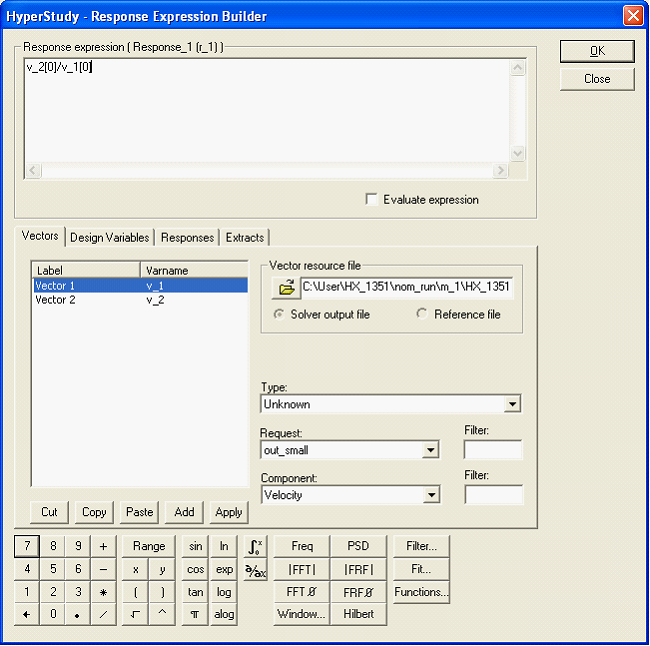Switch to the Design Variables tab

pyautogui.click(x=110, y=238)
